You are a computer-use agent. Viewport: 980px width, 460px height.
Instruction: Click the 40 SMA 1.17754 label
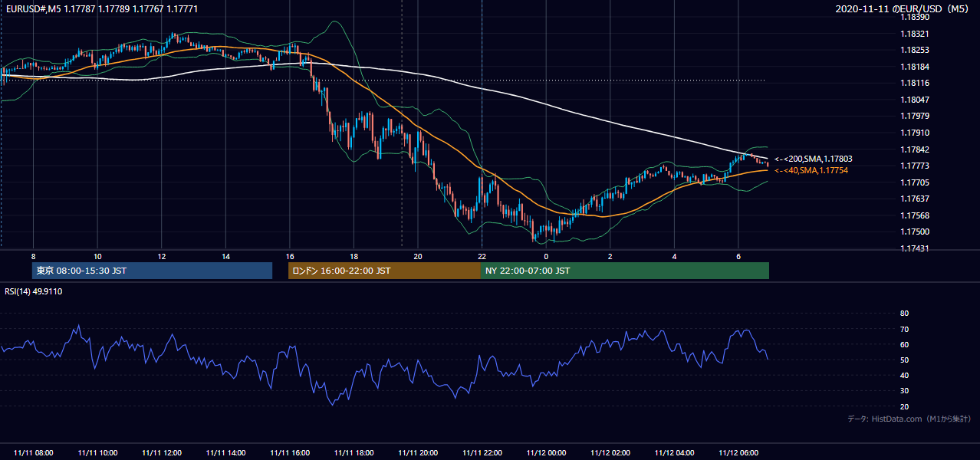[811, 170]
